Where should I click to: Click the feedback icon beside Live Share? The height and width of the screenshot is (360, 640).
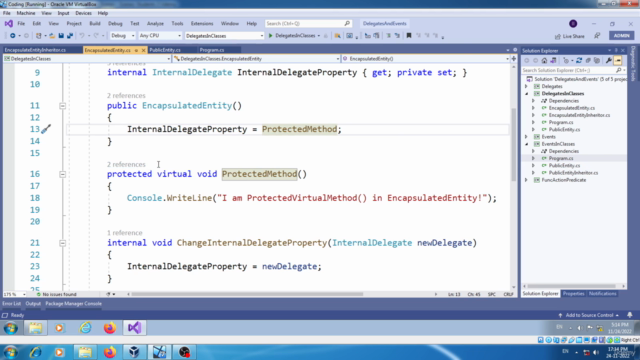pos(597,36)
